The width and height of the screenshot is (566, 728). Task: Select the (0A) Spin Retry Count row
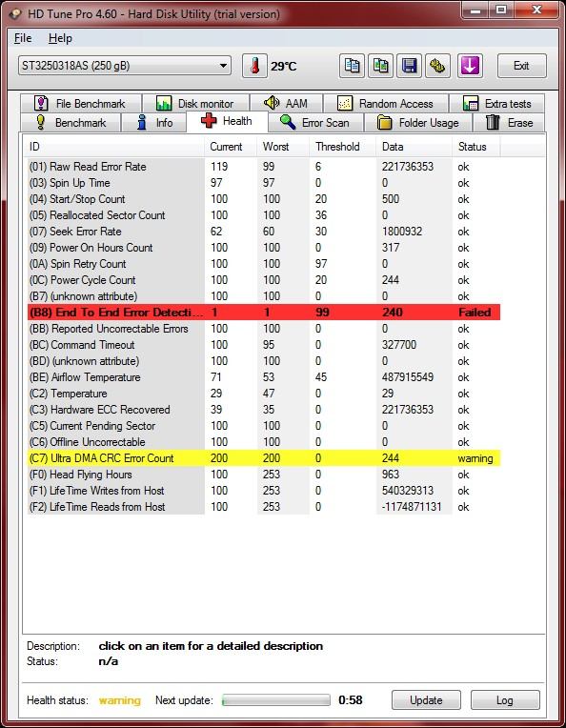(264, 264)
